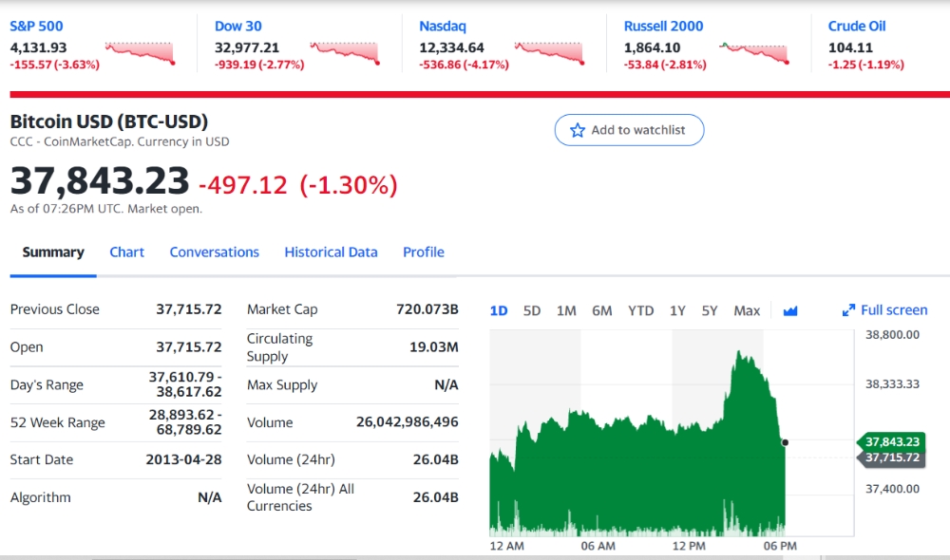Click the current price marker dot on chart

[x=785, y=442]
